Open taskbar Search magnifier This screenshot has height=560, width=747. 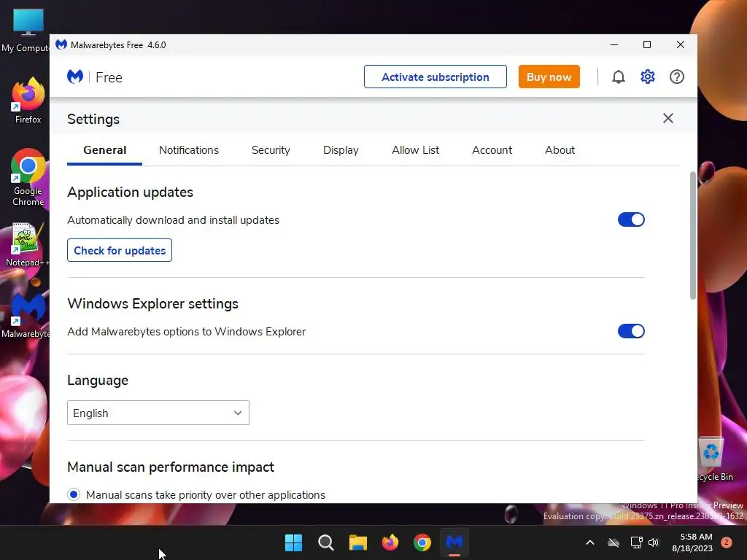tap(326, 542)
